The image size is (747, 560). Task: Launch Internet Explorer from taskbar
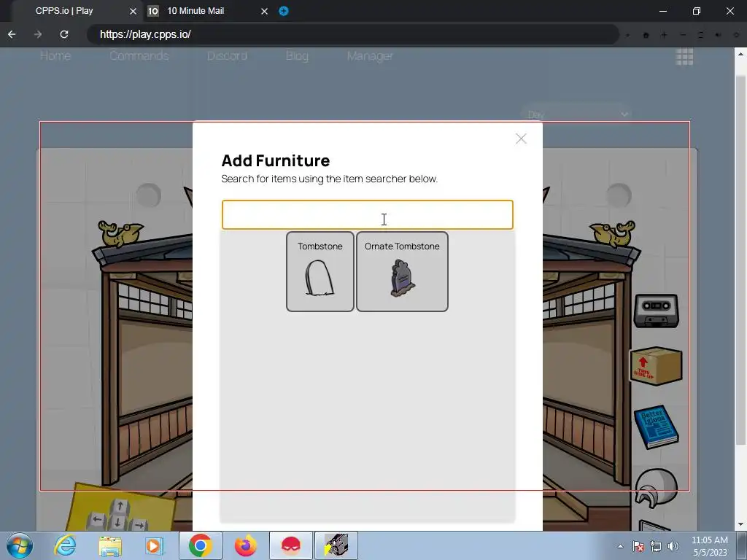click(65, 545)
